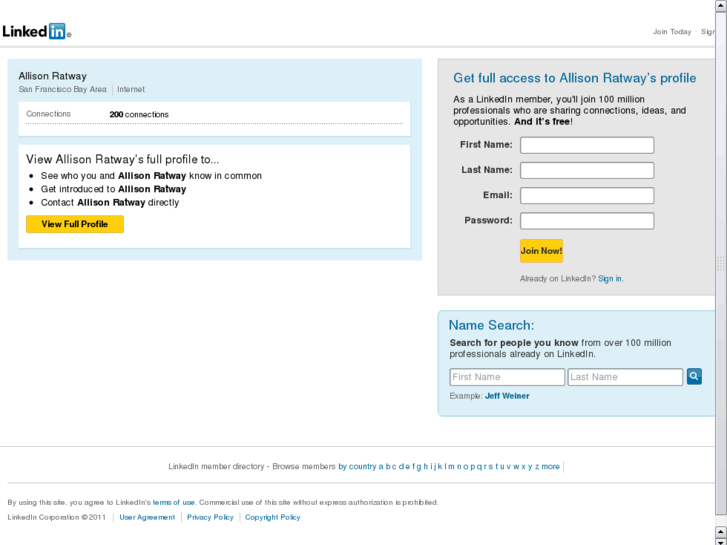Open member directory letter s

point(491,467)
